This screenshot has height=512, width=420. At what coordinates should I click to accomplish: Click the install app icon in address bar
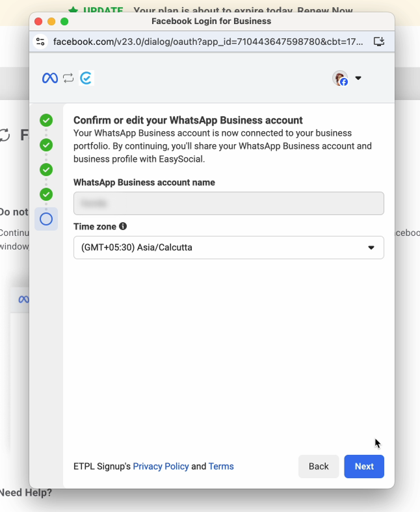(379, 42)
